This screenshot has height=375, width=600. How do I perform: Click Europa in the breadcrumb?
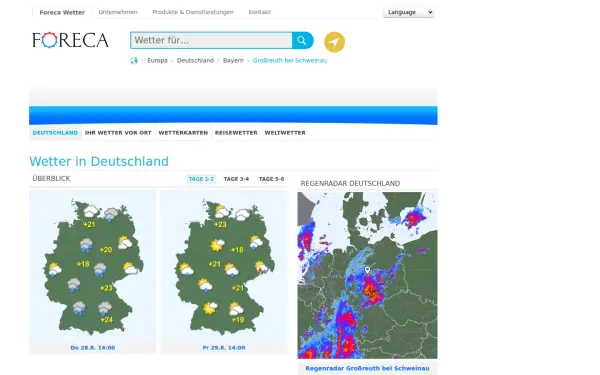click(x=157, y=60)
